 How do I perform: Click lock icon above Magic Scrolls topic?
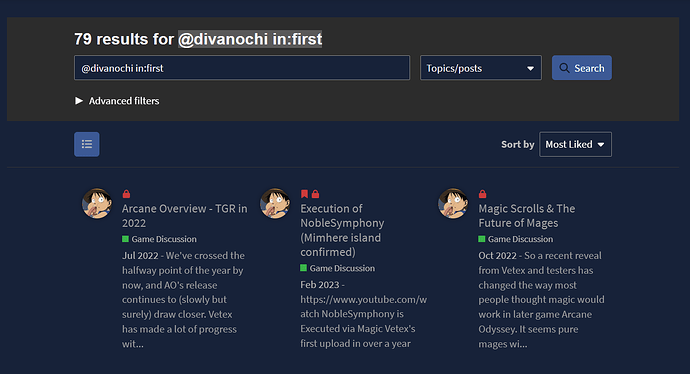483,194
